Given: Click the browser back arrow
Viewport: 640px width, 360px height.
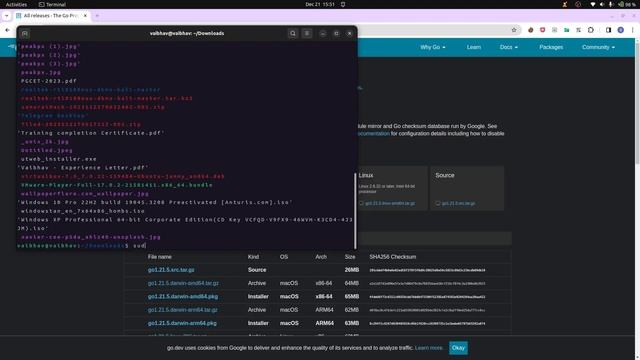Looking at the screenshot, I should pos(7,30).
